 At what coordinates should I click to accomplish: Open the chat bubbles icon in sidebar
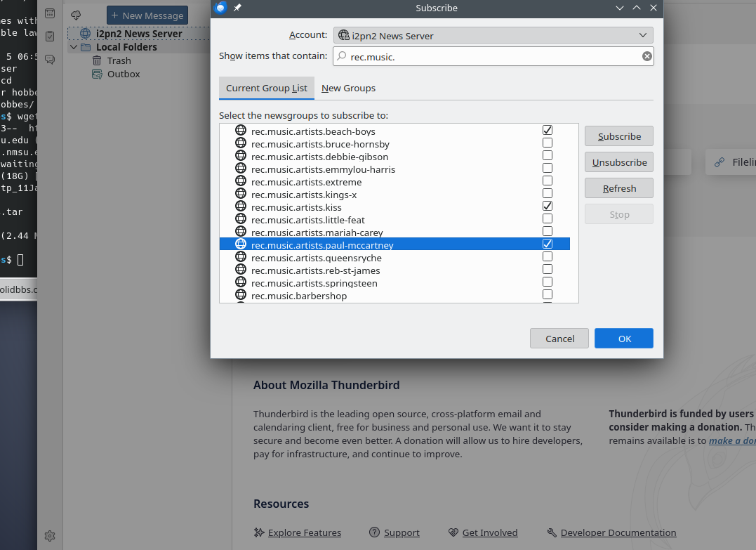[x=50, y=59]
